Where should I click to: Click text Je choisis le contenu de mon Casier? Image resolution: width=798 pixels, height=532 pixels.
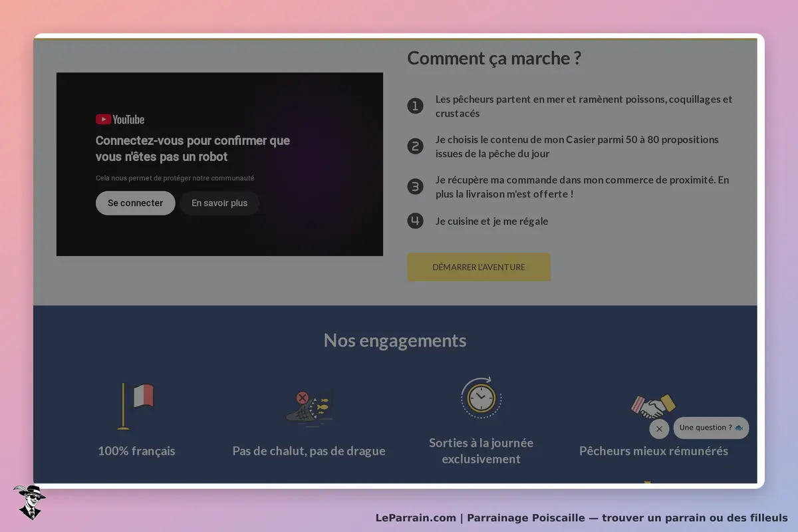pos(577,146)
